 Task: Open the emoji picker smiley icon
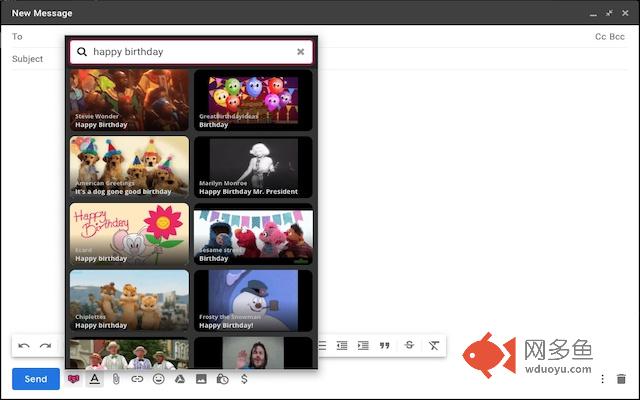158,379
